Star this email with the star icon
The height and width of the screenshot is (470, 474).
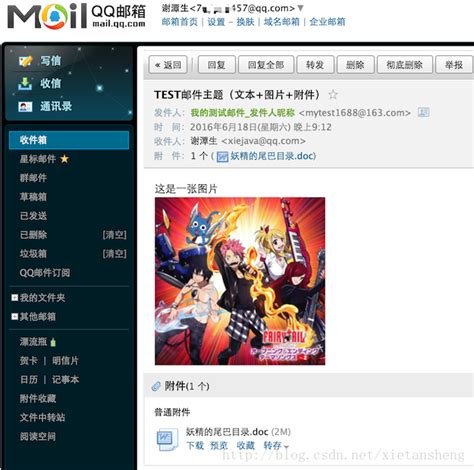point(333,95)
